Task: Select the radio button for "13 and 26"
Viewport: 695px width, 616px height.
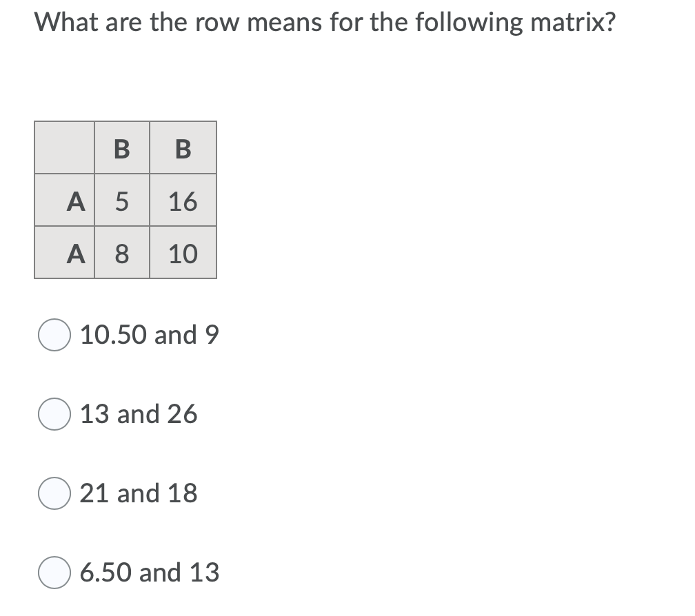Action: pos(55,414)
